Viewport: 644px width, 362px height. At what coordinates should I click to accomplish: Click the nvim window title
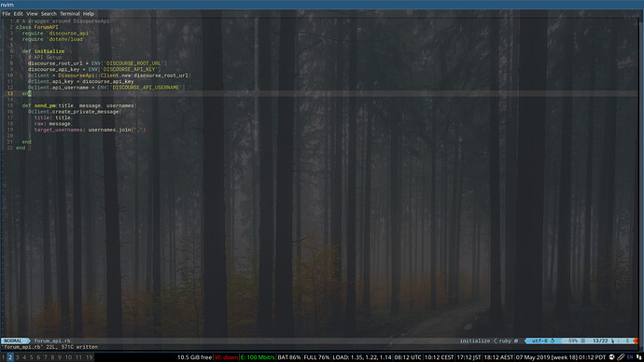(7, 5)
